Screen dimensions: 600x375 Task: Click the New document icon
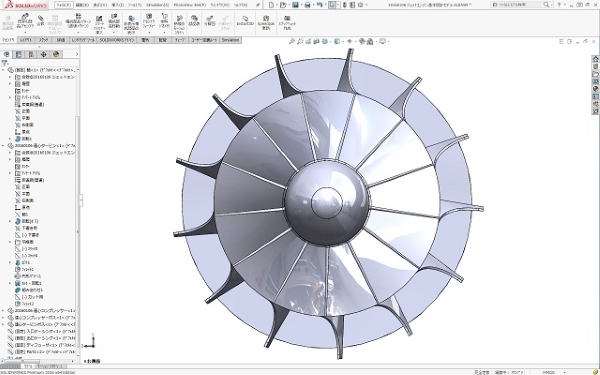pyautogui.click(x=271, y=5)
